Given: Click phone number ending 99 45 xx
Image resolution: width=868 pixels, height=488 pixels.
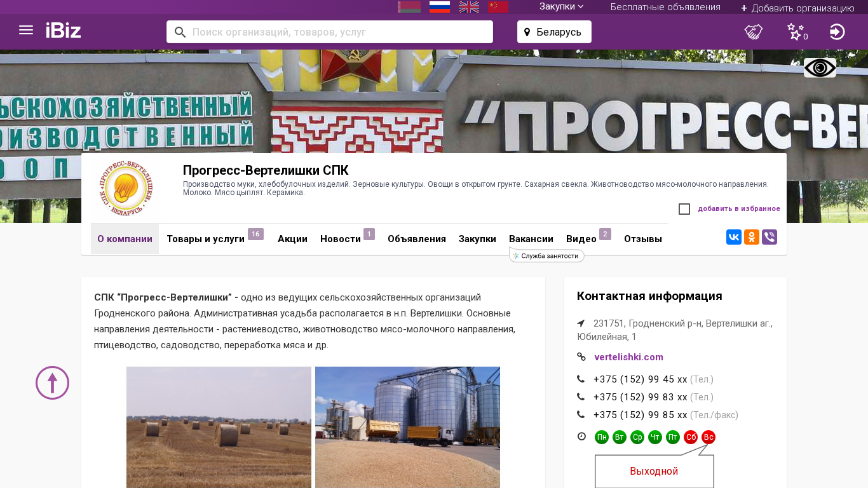Looking at the screenshot, I should click(641, 379).
